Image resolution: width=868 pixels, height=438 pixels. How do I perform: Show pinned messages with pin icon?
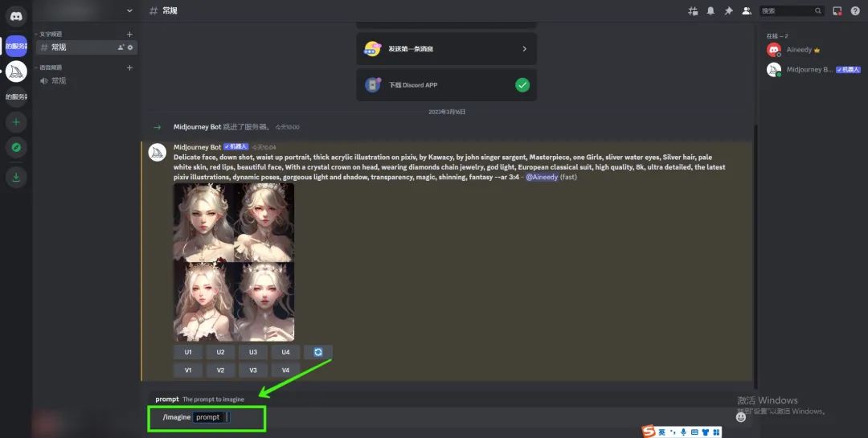[728, 10]
